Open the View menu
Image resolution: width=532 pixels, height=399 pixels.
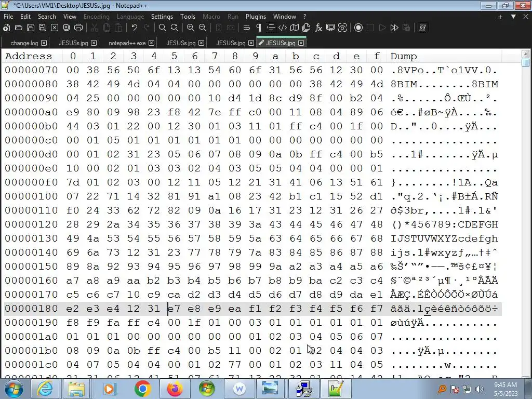(70, 16)
